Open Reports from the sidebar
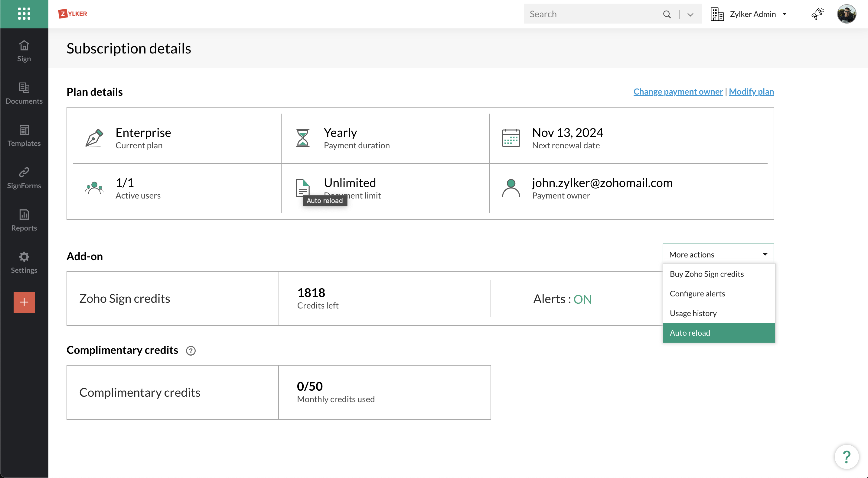The height and width of the screenshot is (478, 868). (24, 220)
